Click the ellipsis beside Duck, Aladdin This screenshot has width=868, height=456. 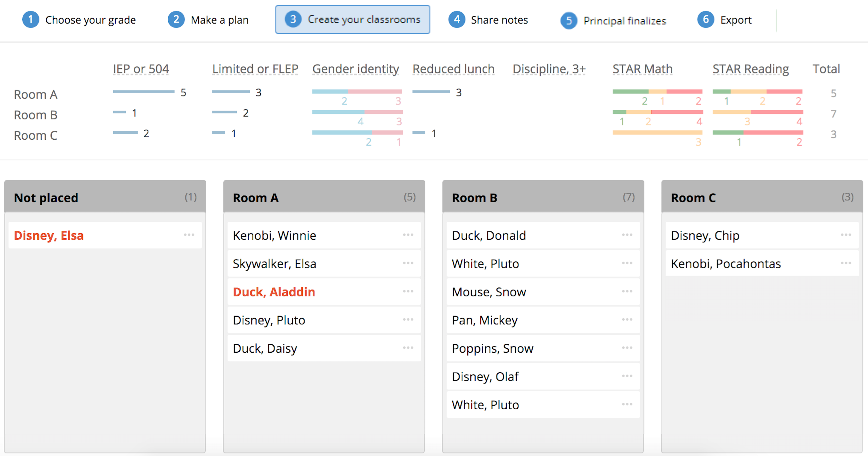click(x=408, y=291)
